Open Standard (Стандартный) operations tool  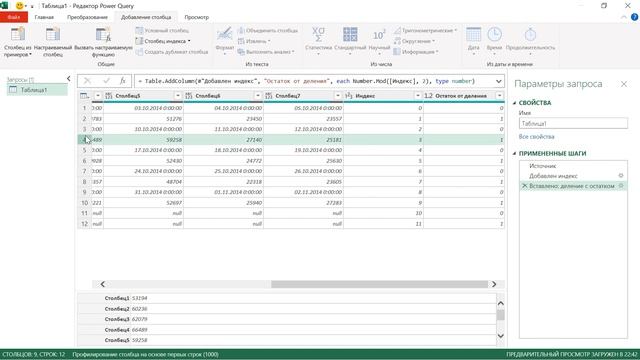pyautogui.click(x=350, y=41)
